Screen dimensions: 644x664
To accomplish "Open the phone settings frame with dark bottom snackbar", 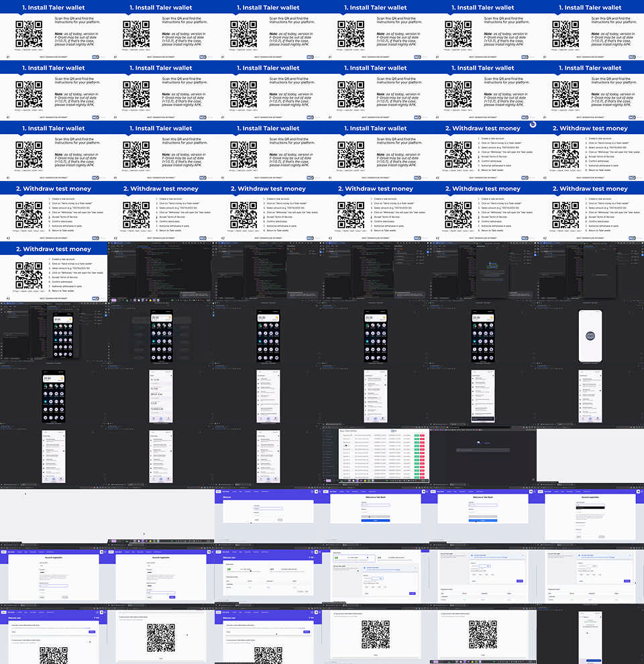I will point(482,392).
